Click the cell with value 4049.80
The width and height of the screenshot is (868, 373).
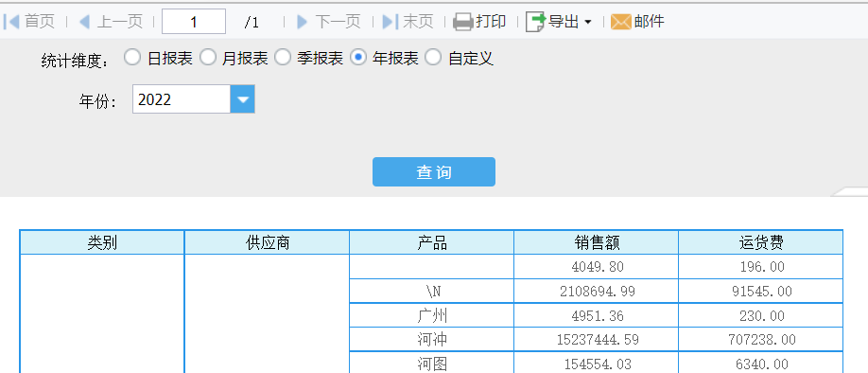(x=597, y=267)
